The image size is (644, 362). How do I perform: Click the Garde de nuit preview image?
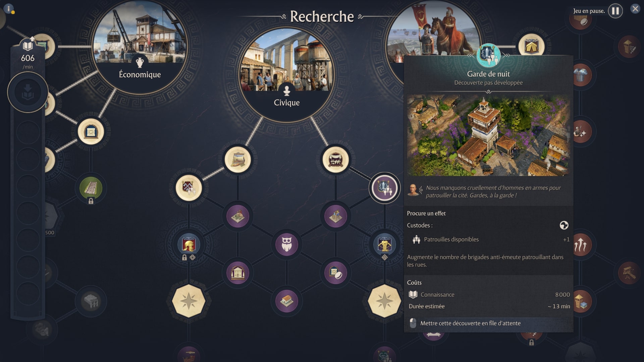(x=488, y=135)
